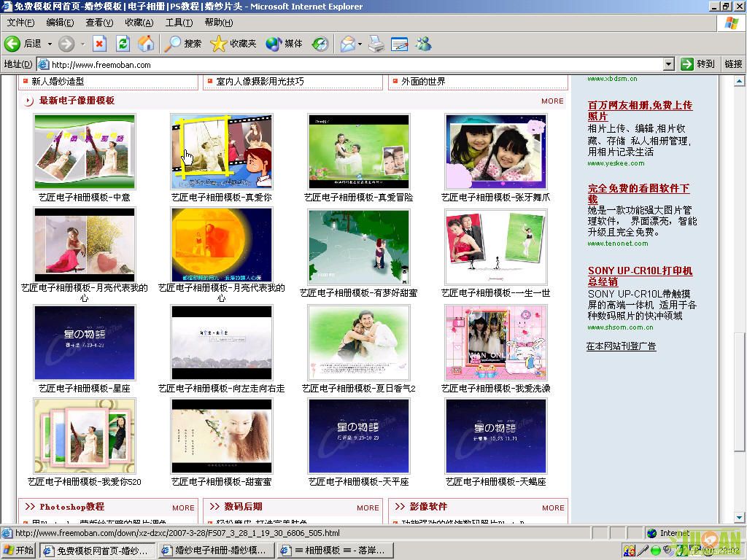Click MORE link for 最新电子像册模板

552,101
